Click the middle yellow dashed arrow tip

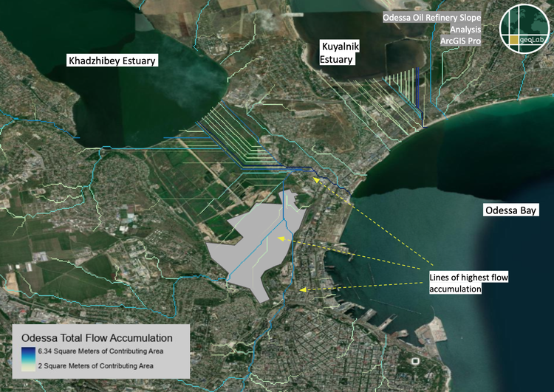click(x=280, y=238)
